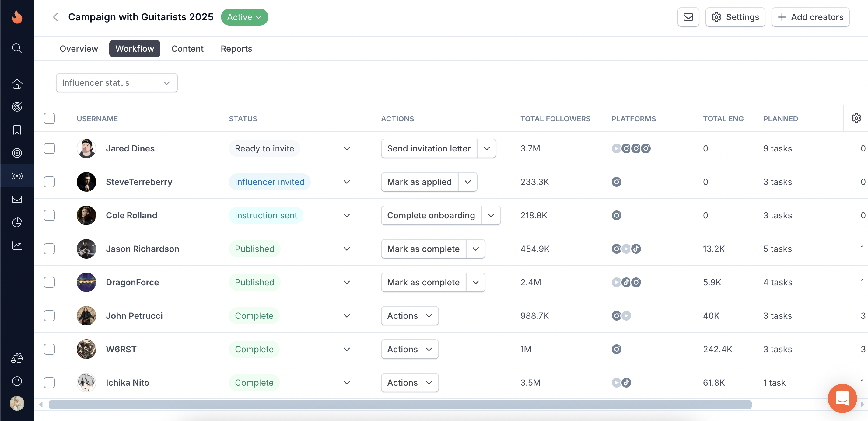Image resolution: width=868 pixels, height=421 pixels.
Task: Select the Jason Richardson row checkbox
Action: click(x=49, y=249)
